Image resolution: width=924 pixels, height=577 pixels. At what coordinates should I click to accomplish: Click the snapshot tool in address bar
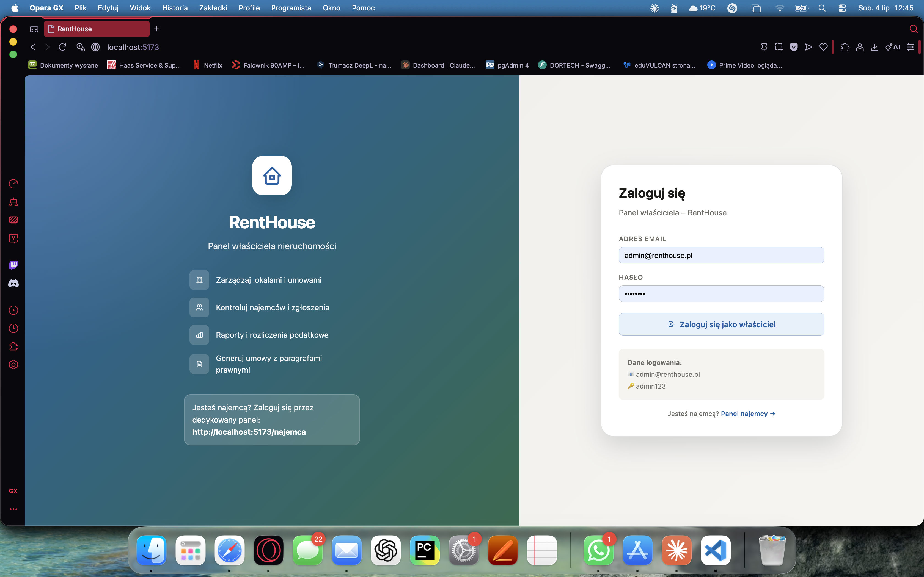(779, 47)
